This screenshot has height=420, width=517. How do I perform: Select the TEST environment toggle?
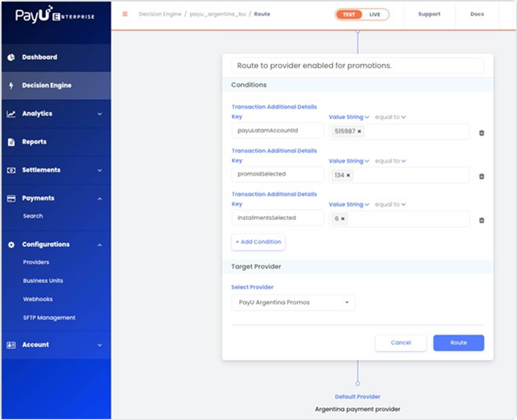(x=349, y=15)
